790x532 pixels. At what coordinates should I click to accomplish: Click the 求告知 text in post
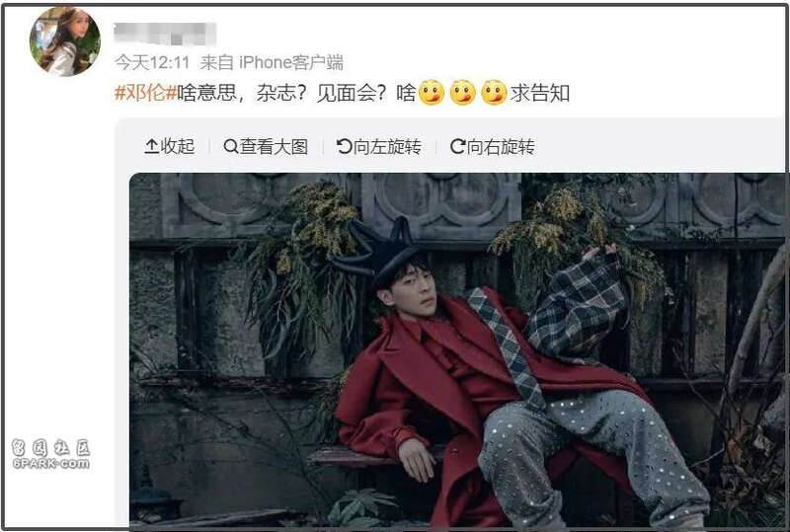click(x=539, y=93)
